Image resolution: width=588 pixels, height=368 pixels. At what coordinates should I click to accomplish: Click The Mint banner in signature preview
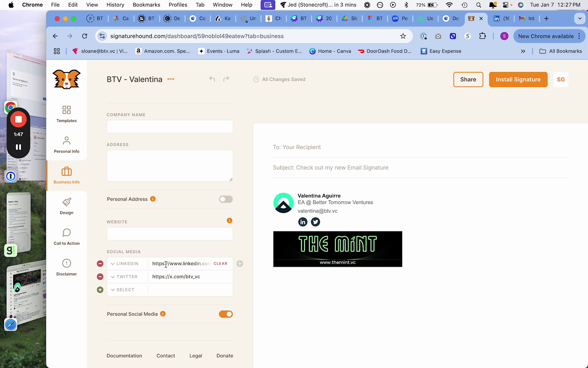[338, 249]
